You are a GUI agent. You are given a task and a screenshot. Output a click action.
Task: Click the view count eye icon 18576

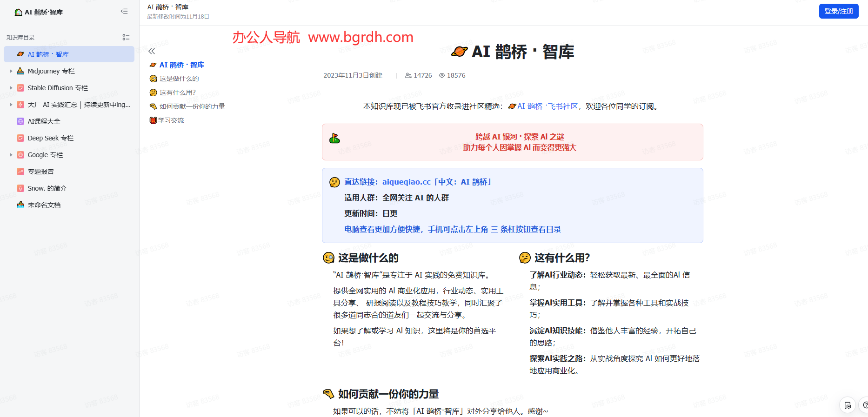(442, 75)
